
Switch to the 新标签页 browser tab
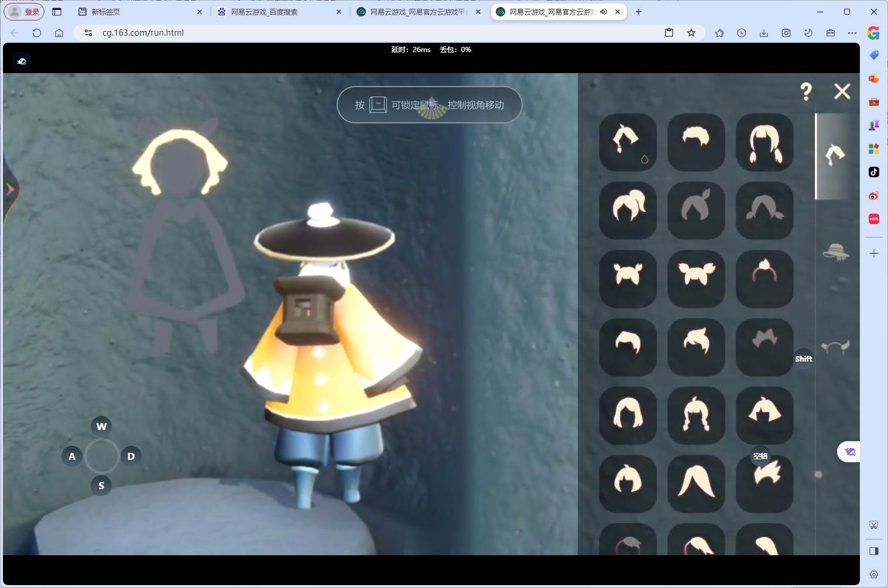click(x=140, y=12)
